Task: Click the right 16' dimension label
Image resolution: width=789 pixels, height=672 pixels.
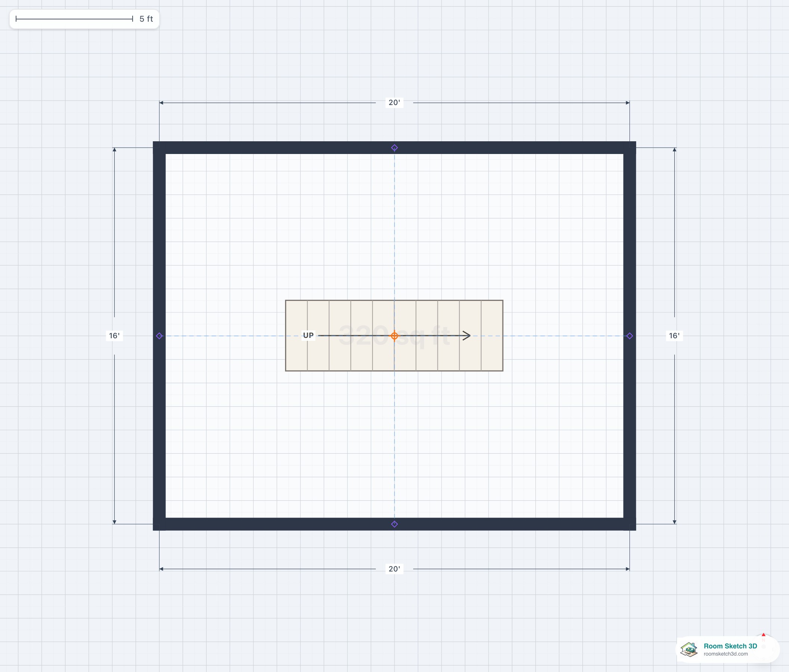Action: (674, 336)
